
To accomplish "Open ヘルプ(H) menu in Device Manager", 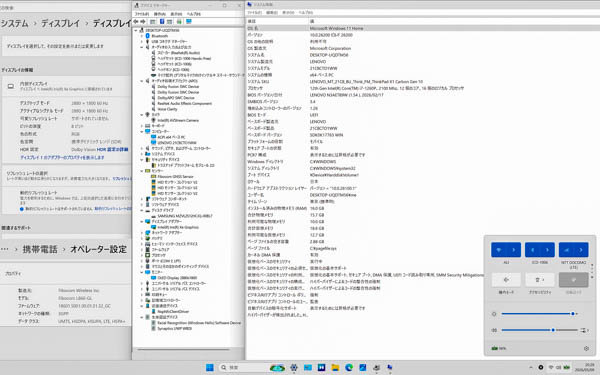I will (x=194, y=14).
